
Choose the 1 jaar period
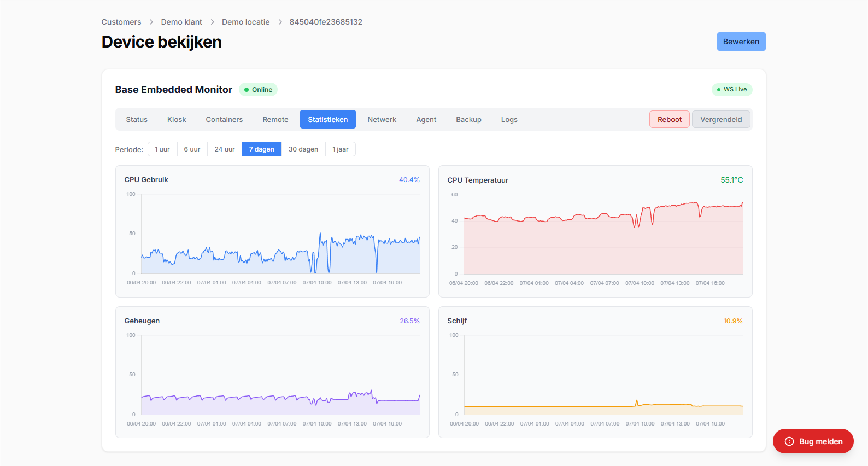coord(340,149)
